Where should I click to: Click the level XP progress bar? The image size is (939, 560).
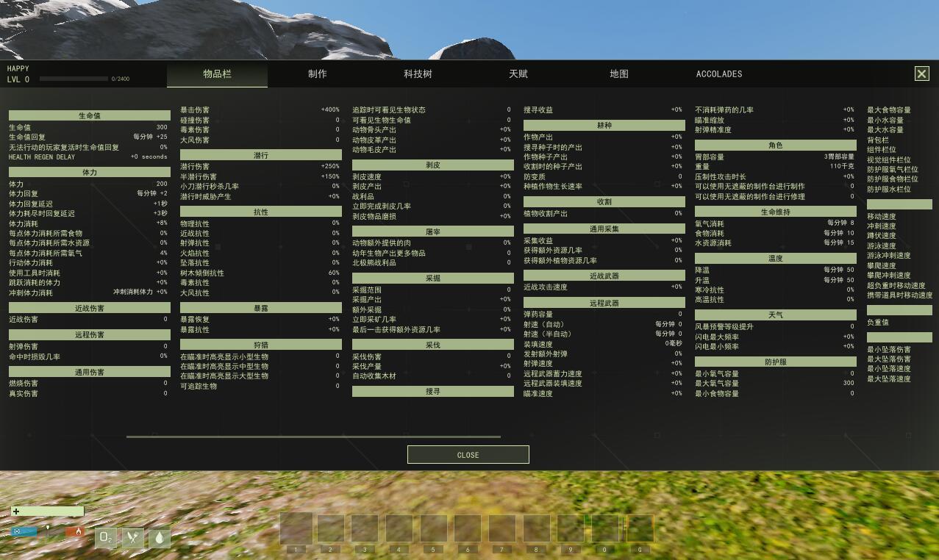(x=74, y=79)
